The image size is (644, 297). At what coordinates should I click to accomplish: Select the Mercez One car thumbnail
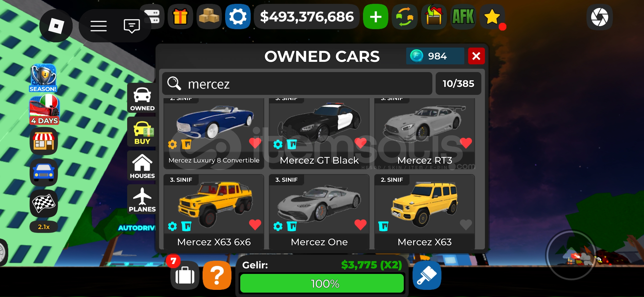click(319, 204)
